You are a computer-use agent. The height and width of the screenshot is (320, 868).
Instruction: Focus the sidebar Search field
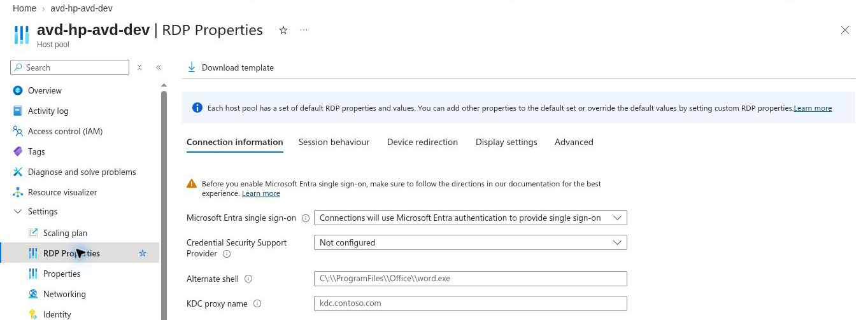click(x=70, y=67)
